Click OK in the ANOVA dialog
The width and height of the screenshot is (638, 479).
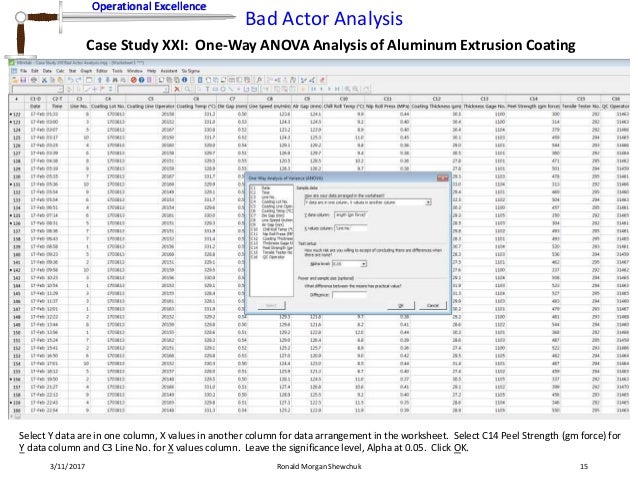tap(400, 305)
